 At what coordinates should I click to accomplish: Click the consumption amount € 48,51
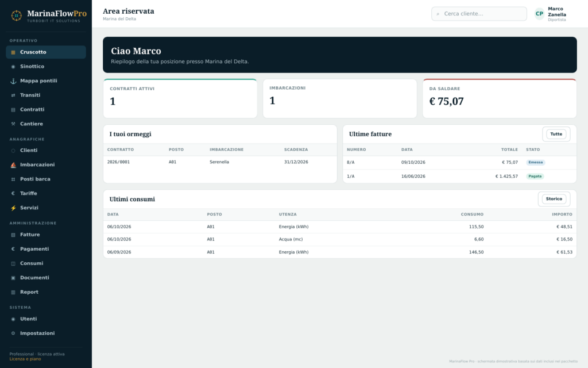coord(564,227)
